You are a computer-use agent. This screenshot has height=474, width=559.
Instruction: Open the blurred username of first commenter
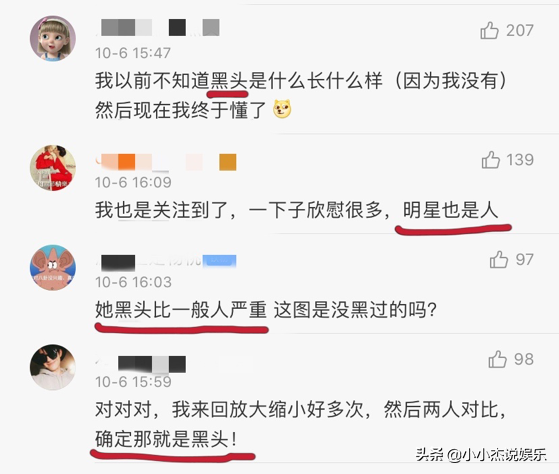(158, 27)
